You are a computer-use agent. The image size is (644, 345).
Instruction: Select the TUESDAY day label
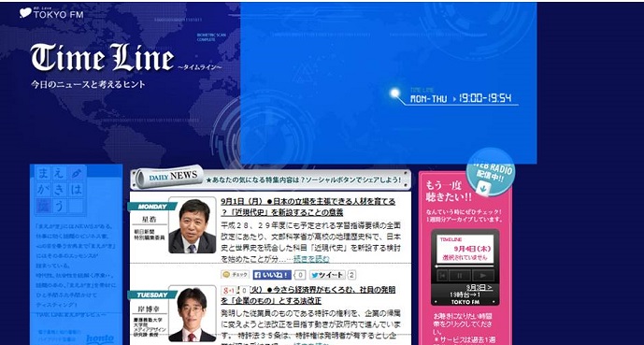[x=152, y=295]
